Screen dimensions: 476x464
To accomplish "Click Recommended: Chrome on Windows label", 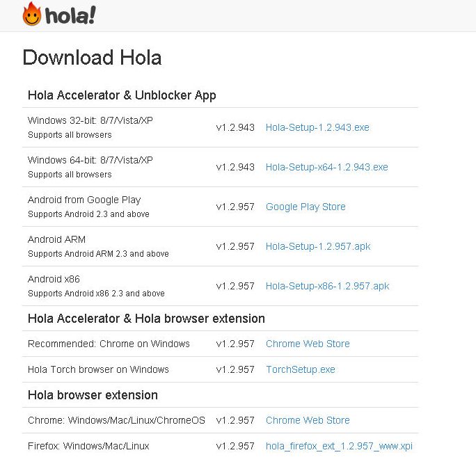I will point(109,344).
